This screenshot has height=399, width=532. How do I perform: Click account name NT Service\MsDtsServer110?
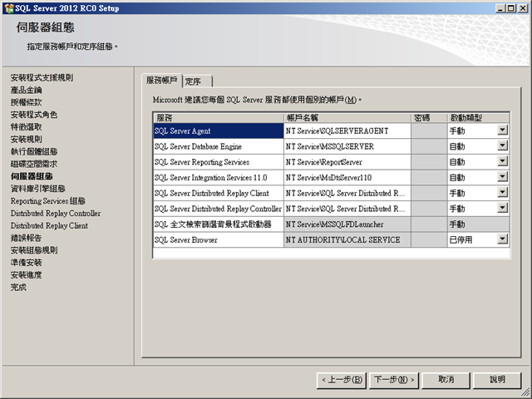pos(347,178)
